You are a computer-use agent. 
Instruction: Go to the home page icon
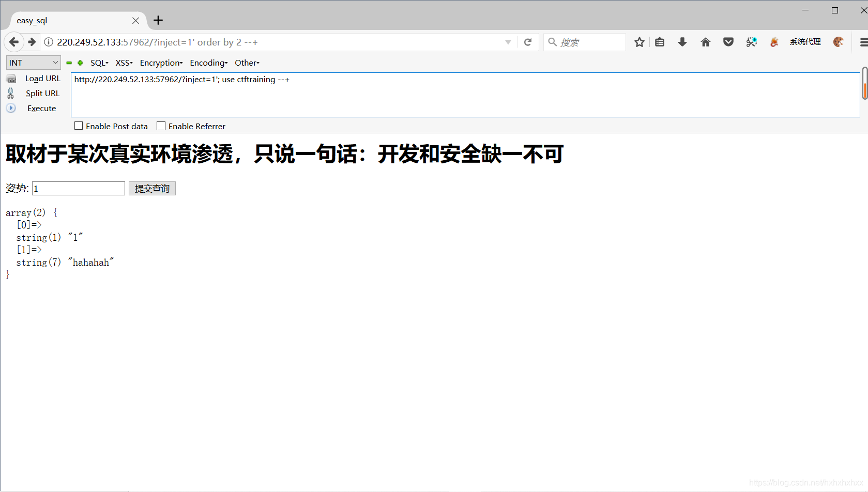[706, 42]
